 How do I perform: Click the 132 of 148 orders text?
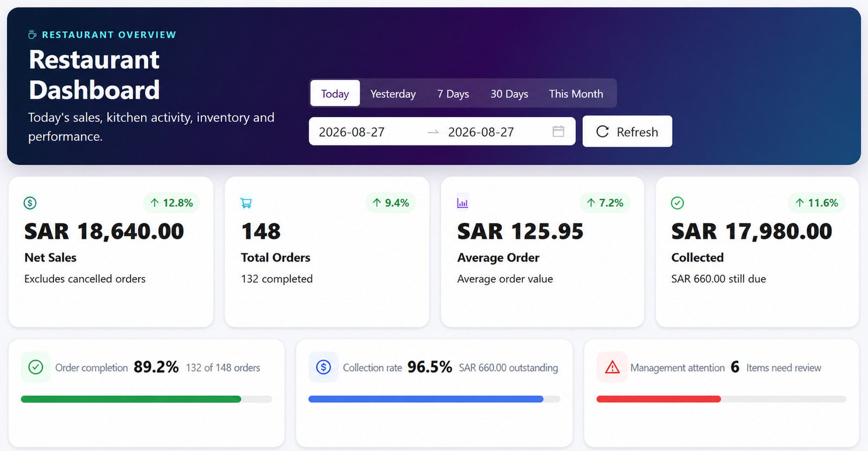point(223,368)
